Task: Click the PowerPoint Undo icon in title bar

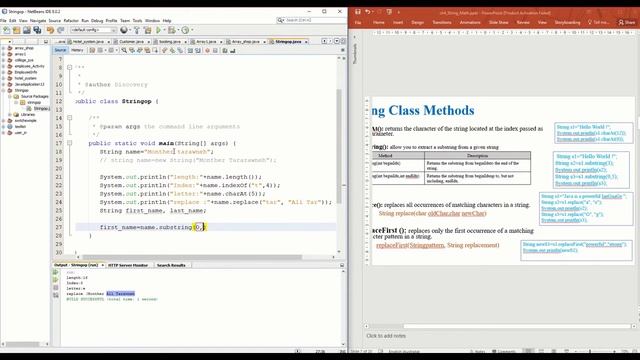Action: click(x=368, y=12)
